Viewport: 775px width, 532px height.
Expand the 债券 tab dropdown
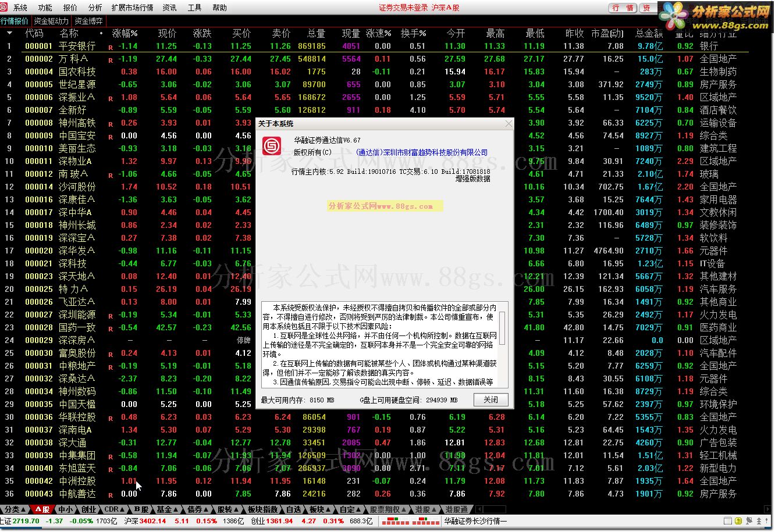[205, 509]
